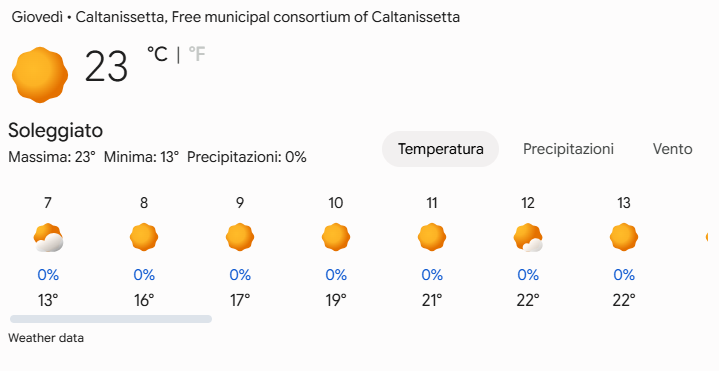Select the partly cloudy icon at hour 7

point(48,238)
